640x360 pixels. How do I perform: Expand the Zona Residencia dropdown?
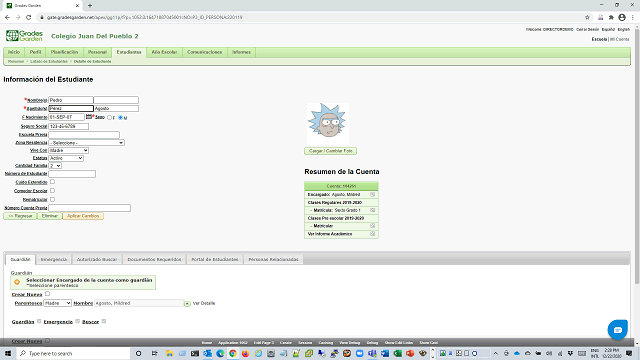point(86,143)
